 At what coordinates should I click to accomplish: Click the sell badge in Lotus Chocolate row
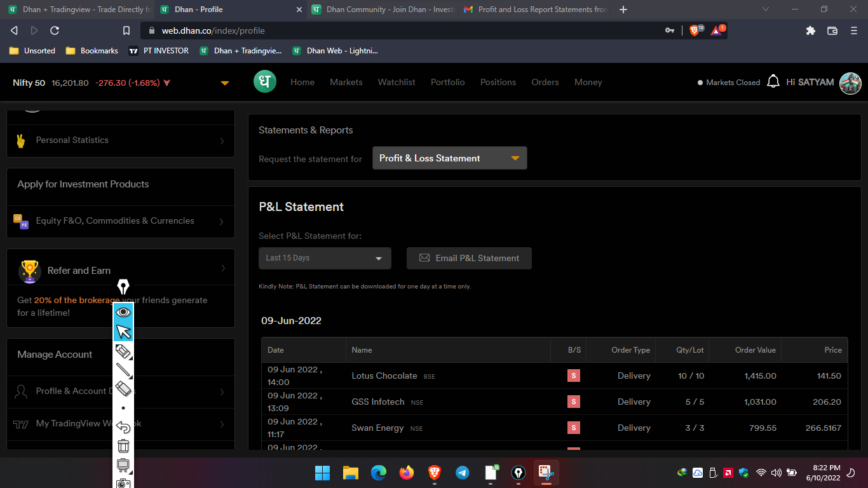pyautogui.click(x=574, y=376)
